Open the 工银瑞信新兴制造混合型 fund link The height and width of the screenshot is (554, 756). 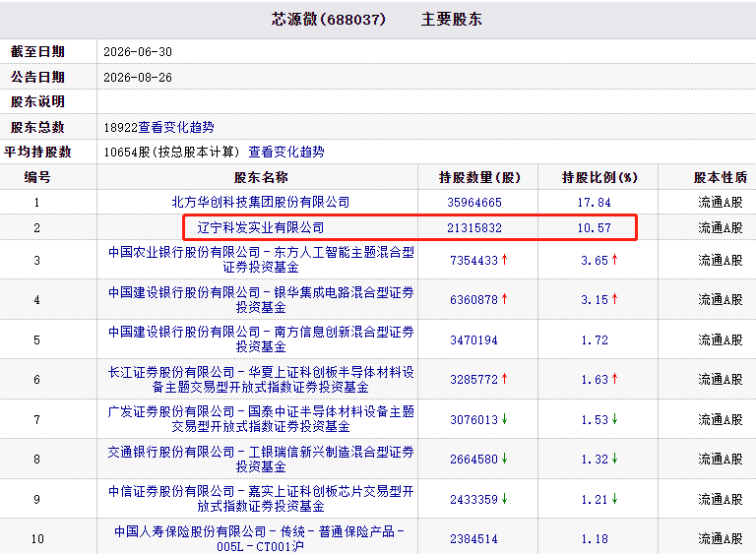coord(260,459)
